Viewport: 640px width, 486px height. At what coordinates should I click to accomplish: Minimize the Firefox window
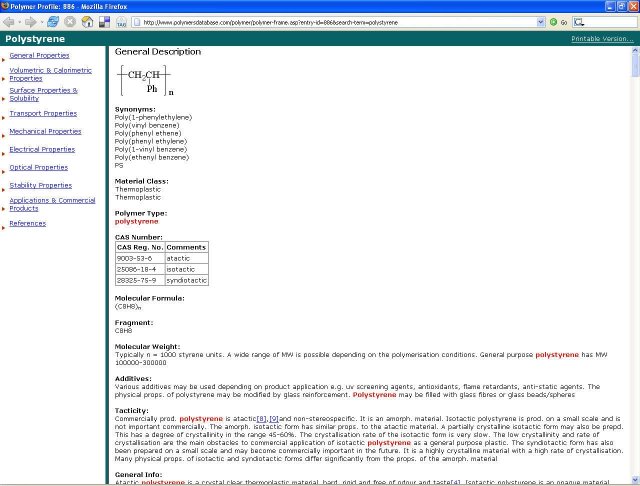coord(610,6)
